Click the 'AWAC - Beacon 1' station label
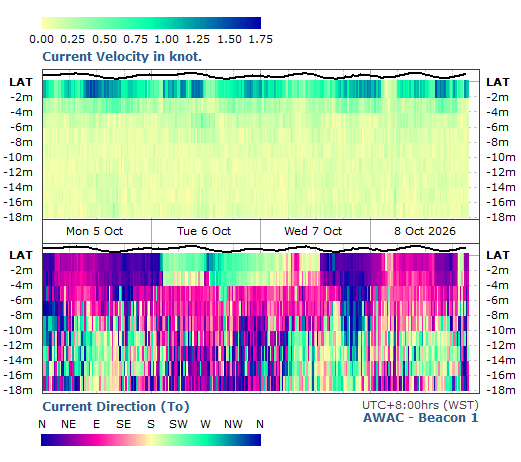 tap(421, 418)
